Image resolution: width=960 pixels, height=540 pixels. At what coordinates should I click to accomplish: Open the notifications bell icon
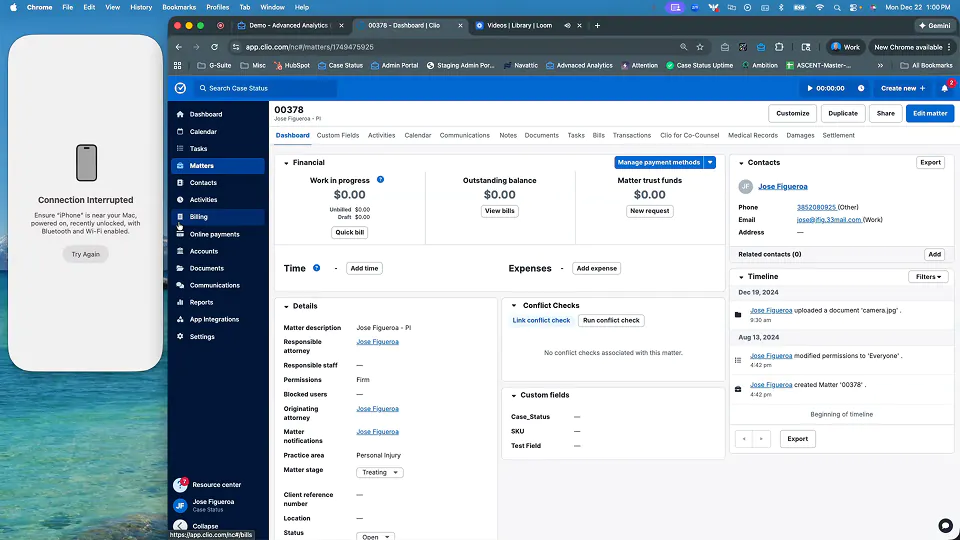(x=944, y=88)
